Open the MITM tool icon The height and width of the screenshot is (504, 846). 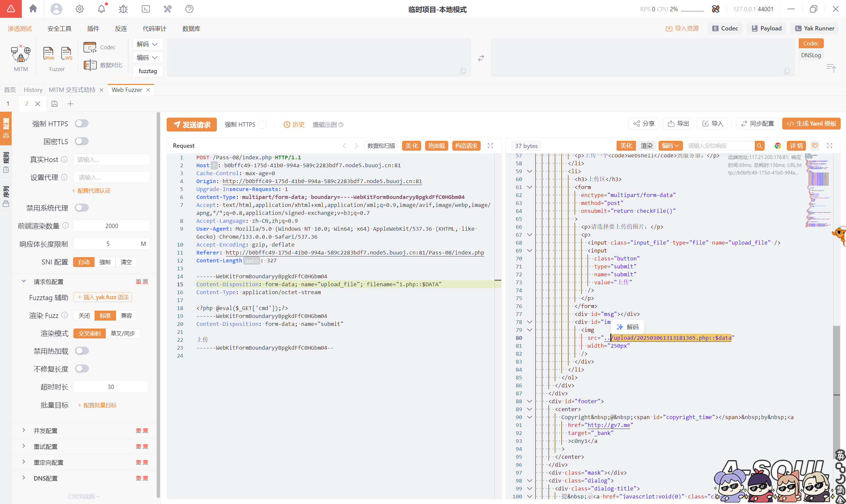(21, 54)
